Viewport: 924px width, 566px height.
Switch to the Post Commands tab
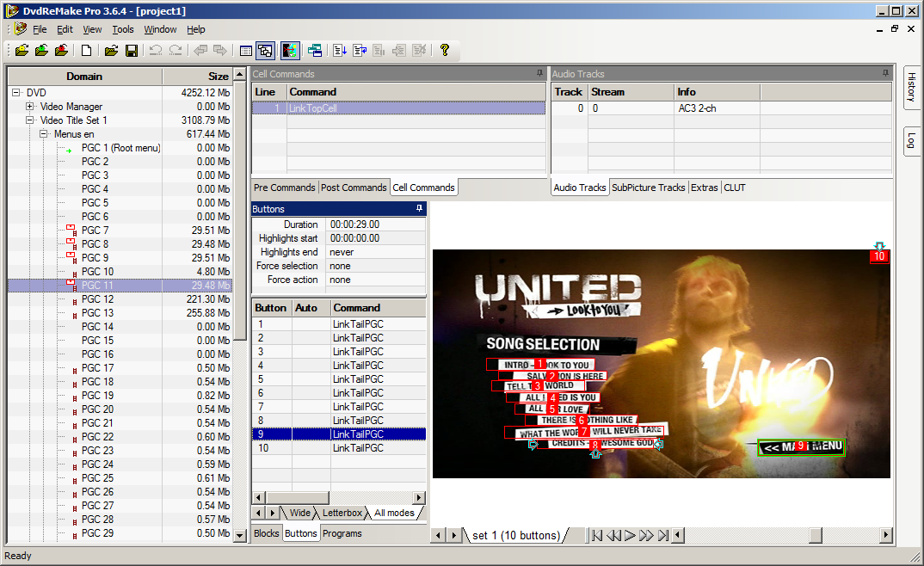tap(354, 188)
